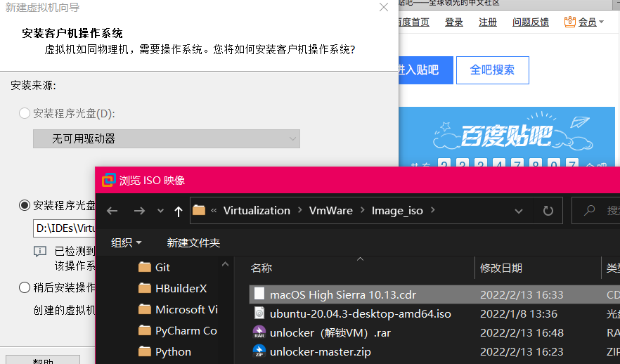Expand the address bar history dropdown

(518, 211)
